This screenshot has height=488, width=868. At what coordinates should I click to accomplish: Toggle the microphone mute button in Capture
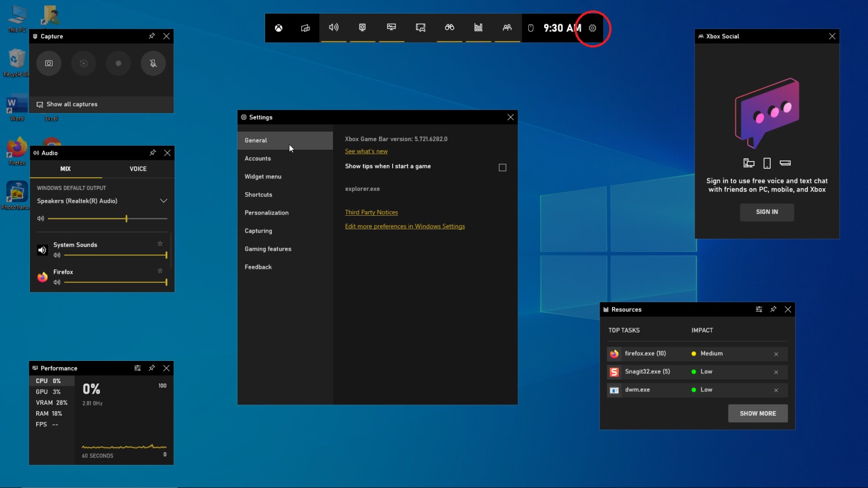tap(153, 63)
